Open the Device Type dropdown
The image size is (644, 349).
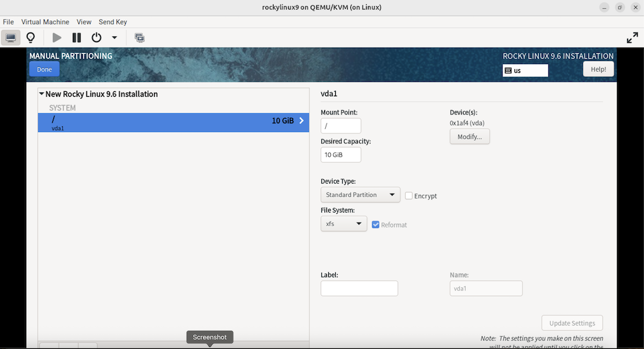pyautogui.click(x=360, y=194)
